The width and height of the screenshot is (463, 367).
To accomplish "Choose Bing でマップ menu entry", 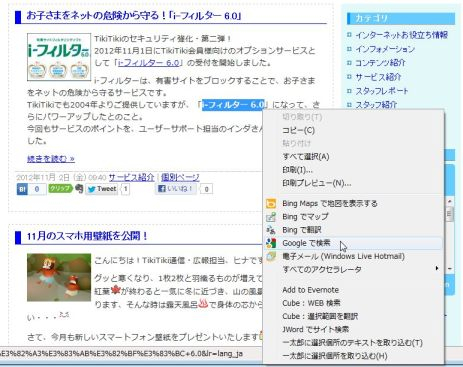I will pyautogui.click(x=305, y=217).
